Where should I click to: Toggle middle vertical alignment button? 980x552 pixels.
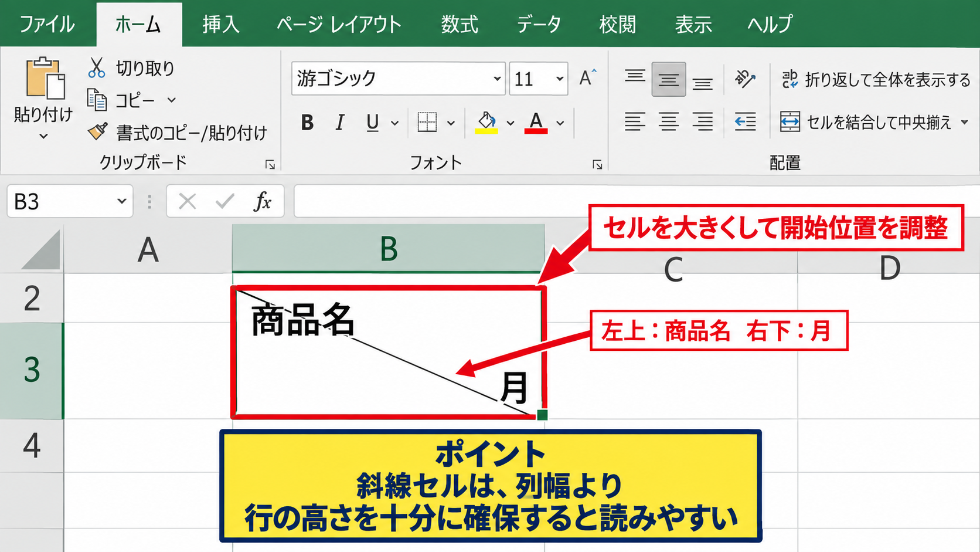[669, 79]
